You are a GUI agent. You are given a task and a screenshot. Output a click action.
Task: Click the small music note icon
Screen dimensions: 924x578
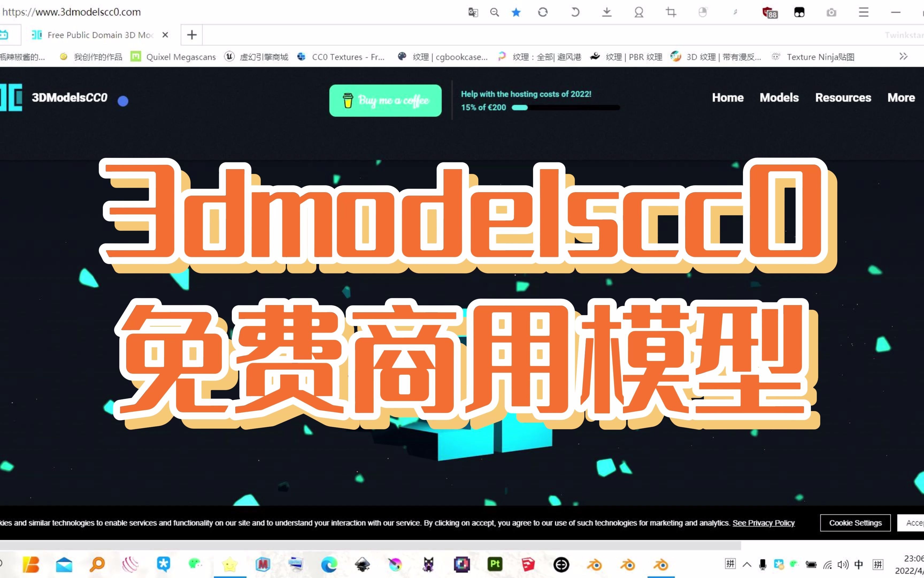coord(735,12)
